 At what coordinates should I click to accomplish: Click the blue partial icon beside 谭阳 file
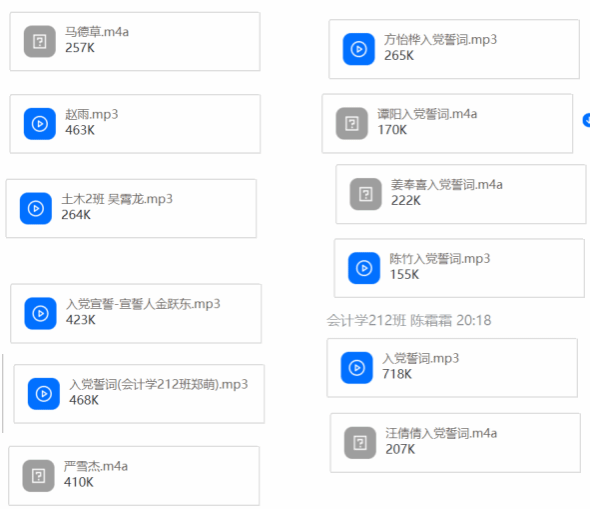pos(586,120)
